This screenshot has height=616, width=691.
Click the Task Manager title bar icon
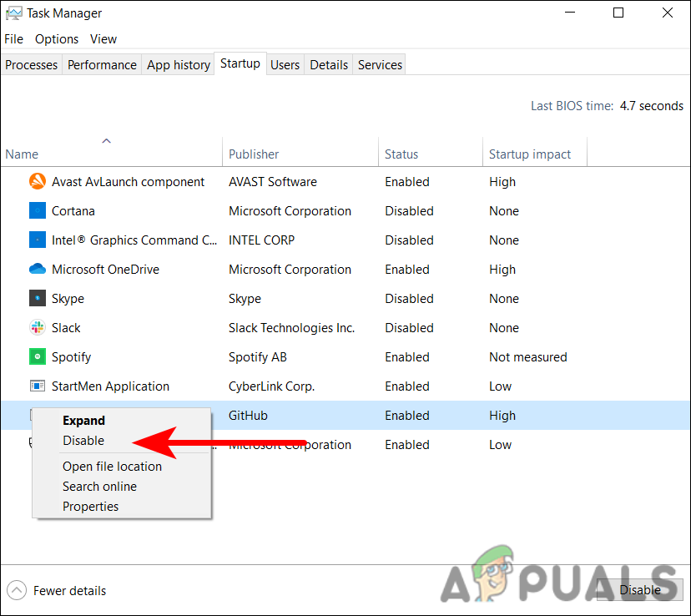(x=13, y=13)
